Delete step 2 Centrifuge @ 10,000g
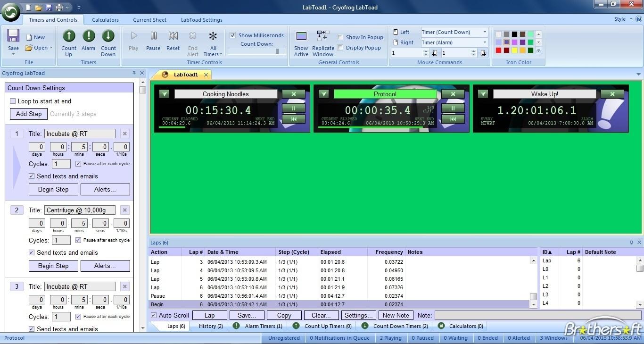 click(x=124, y=210)
